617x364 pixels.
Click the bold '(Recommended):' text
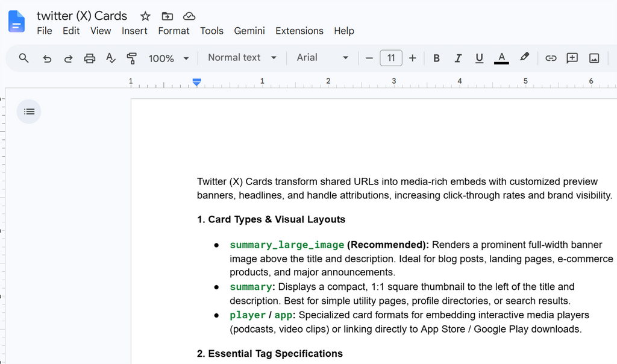[388, 245]
